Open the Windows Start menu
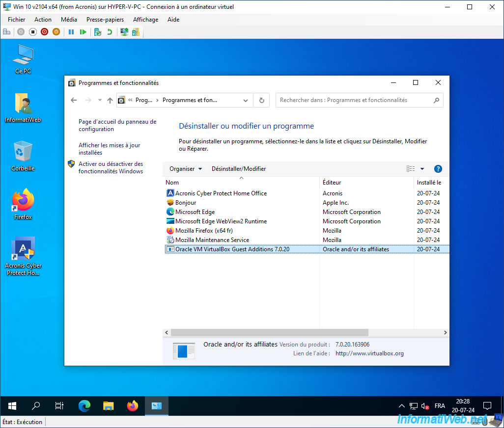Screen dimensions: 504x428 pos(12,406)
